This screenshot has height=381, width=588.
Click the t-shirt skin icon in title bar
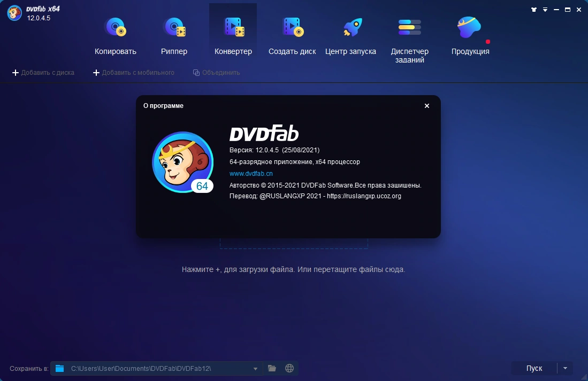coord(533,10)
